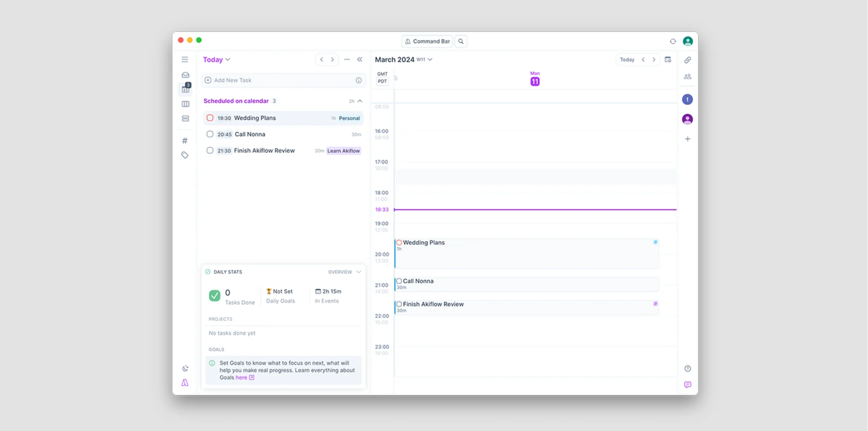
Task: Click the GMT PDT timezone selector
Action: tap(382, 78)
